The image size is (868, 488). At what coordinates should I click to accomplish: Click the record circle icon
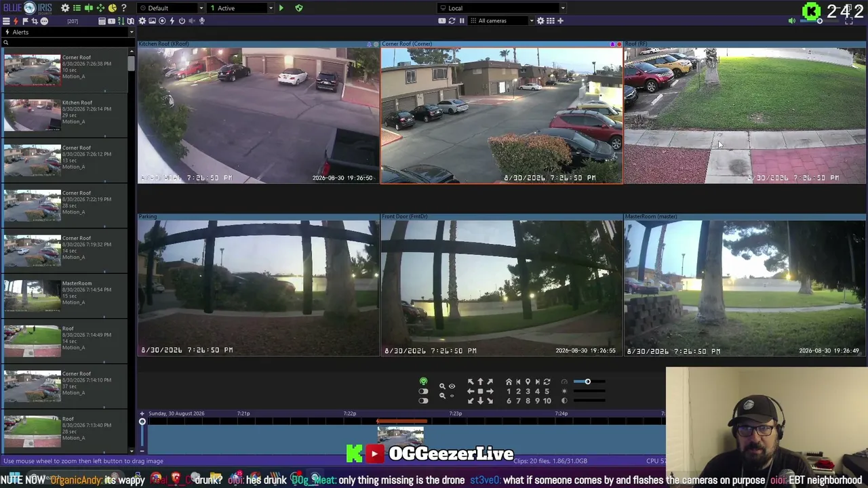pos(162,21)
